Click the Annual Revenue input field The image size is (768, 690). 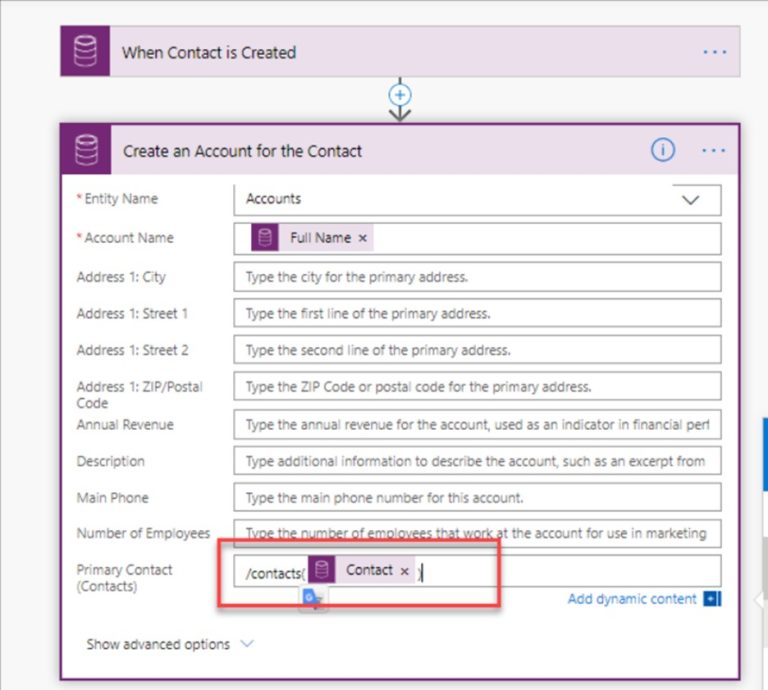[x=477, y=425]
